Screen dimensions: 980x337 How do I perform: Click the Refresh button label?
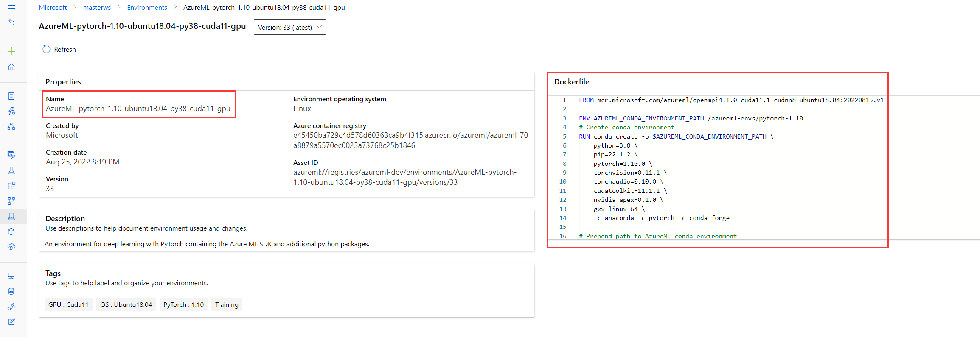point(65,50)
